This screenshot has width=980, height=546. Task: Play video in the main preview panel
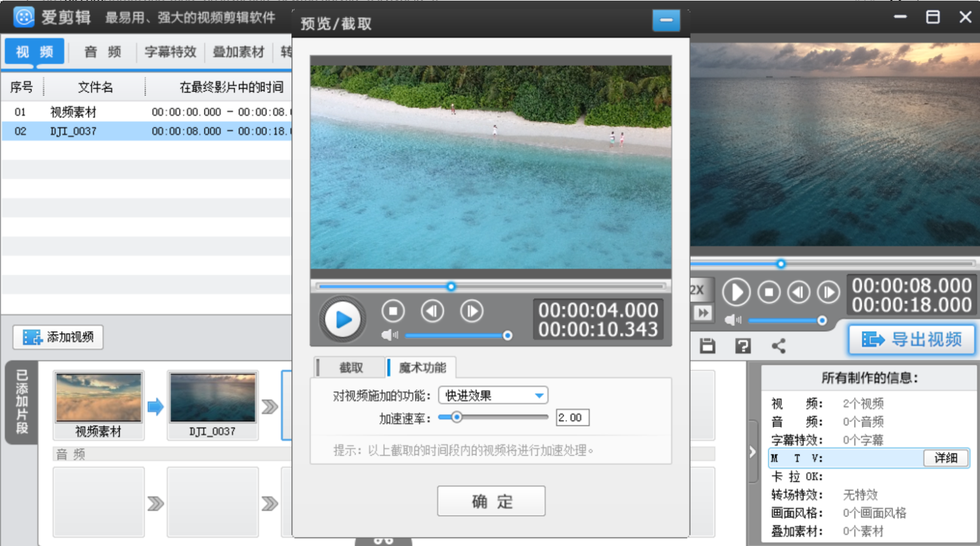point(736,292)
